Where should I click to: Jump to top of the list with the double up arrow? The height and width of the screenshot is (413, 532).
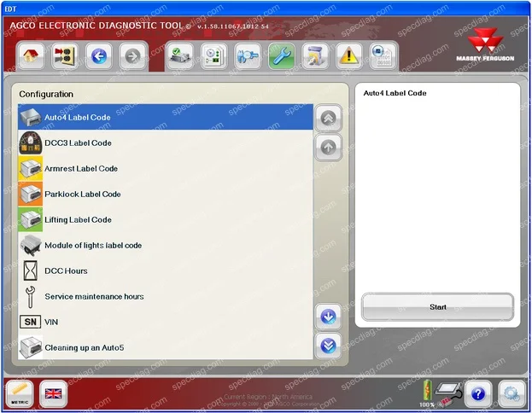coord(328,118)
